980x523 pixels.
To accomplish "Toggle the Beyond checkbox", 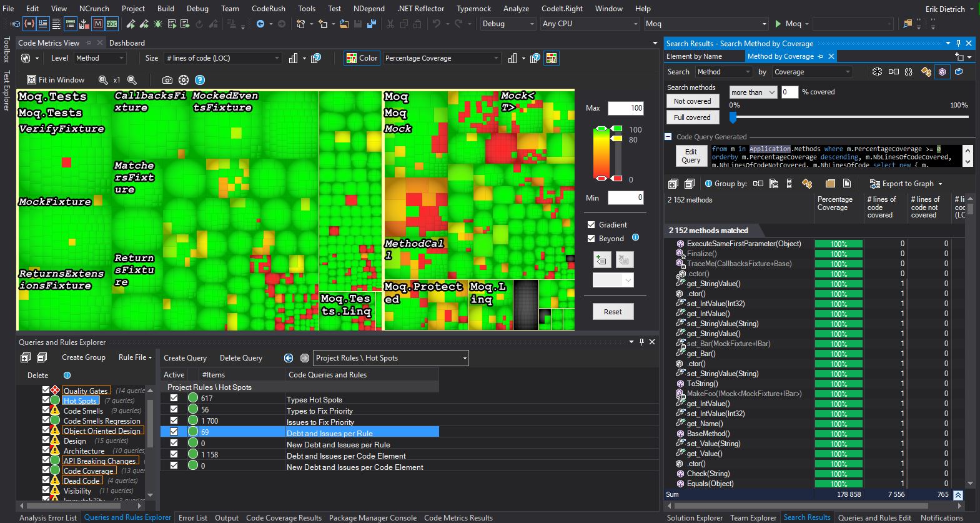I will (591, 239).
